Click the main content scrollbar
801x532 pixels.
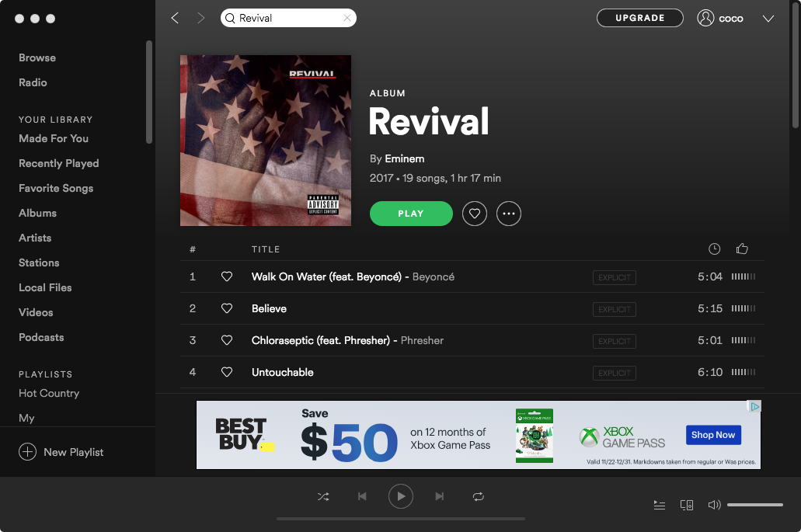coord(796,66)
